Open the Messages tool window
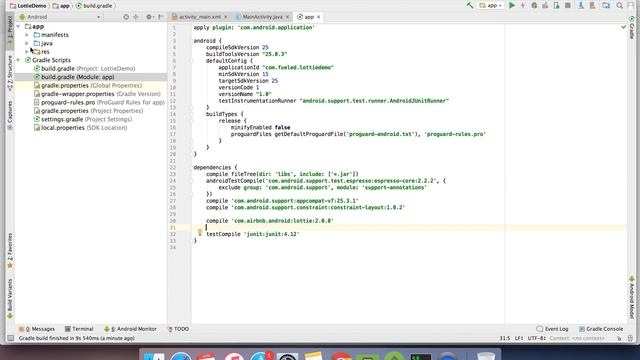 (x=37, y=329)
